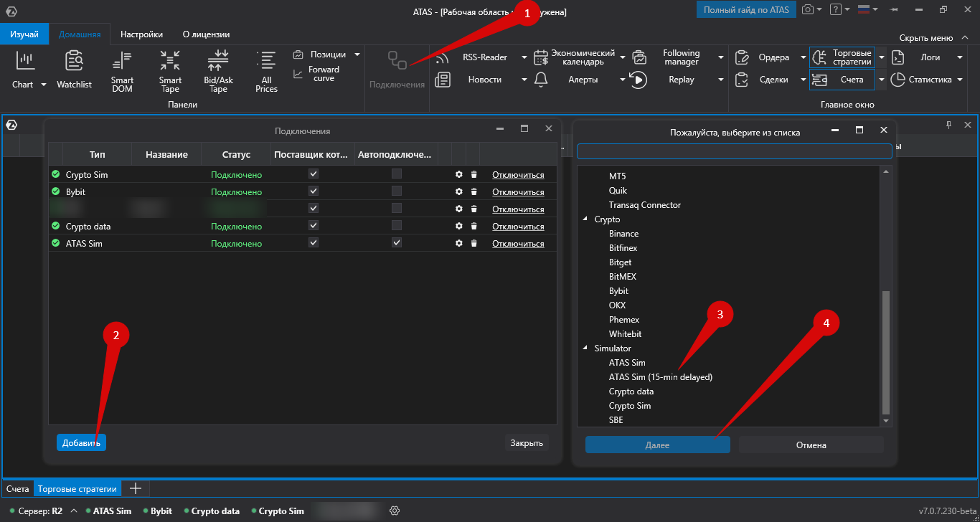This screenshot has width=980, height=522.
Task: Open the Ордера dropdown arrow
Action: tap(804, 57)
